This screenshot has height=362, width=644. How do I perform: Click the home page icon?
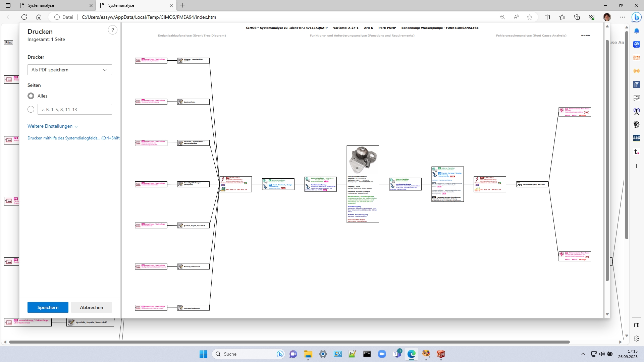point(39,17)
